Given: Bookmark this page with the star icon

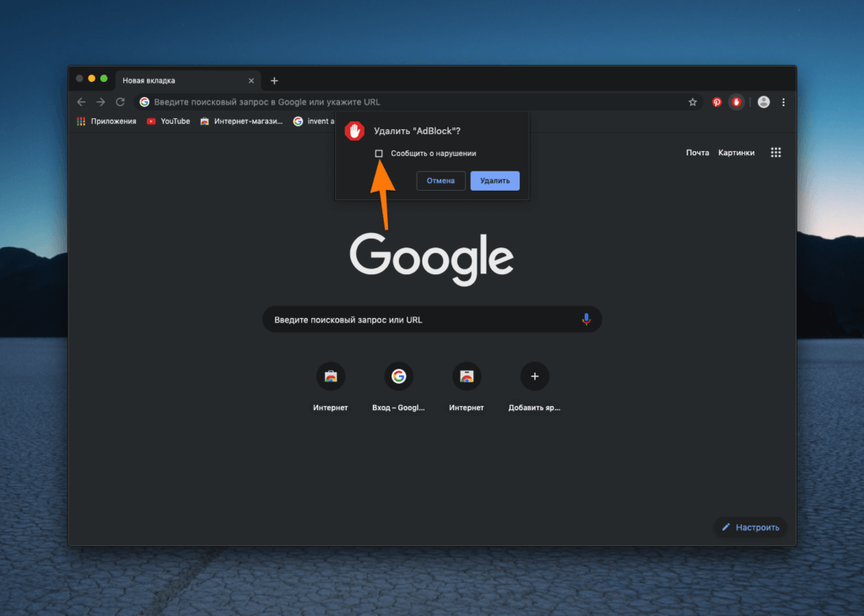Looking at the screenshot, I should [x=693, y=102].
